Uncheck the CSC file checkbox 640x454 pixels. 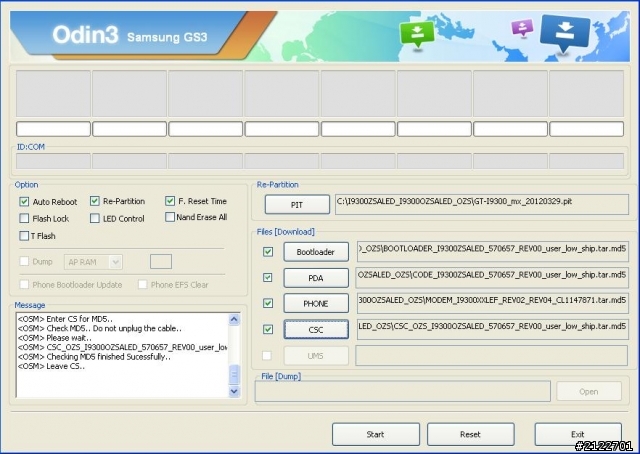click(268, 329)
